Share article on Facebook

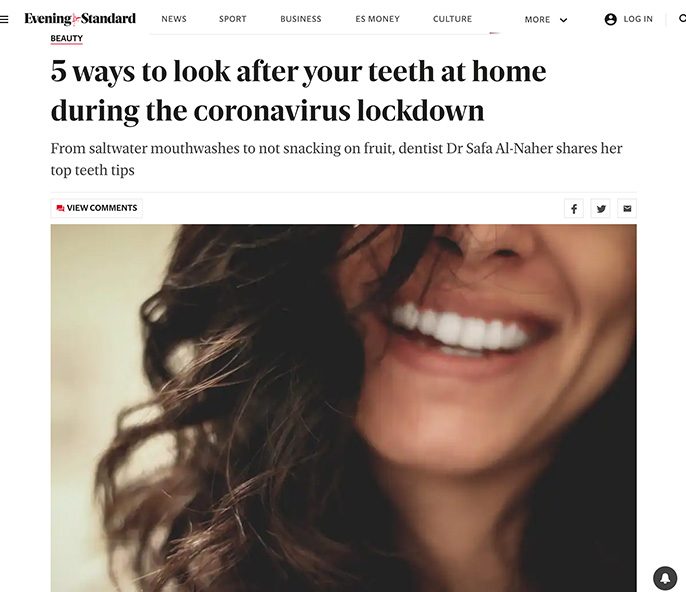(574, 209)
